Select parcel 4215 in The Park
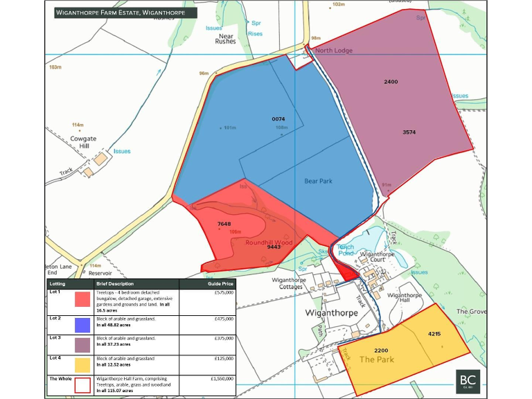Viewport: 532px width, 399px height. pos(434,334)
